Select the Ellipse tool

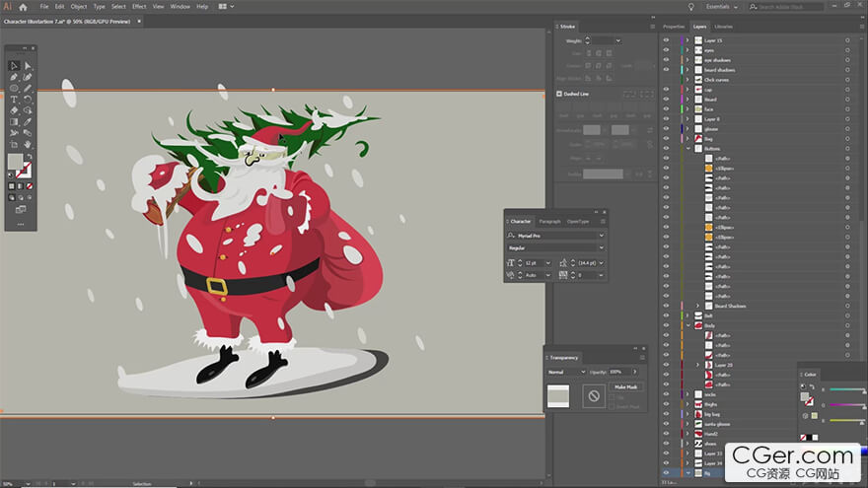(x=15, y=88)
